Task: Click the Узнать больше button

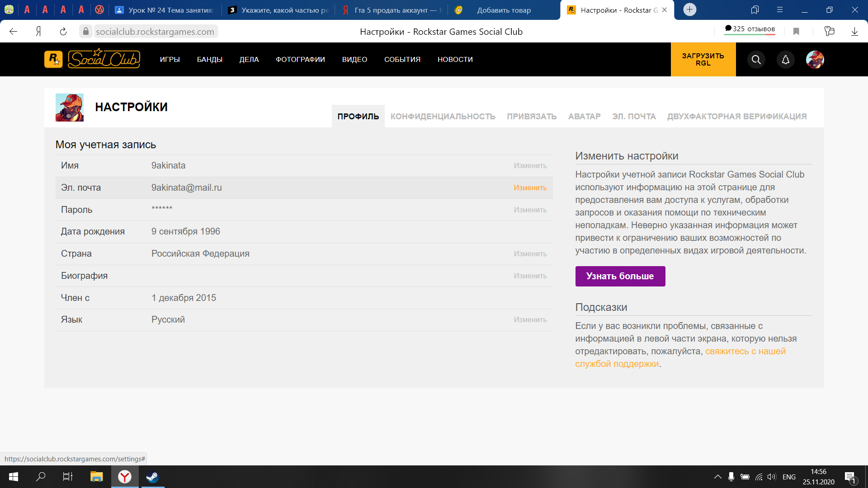Action: 620,276
